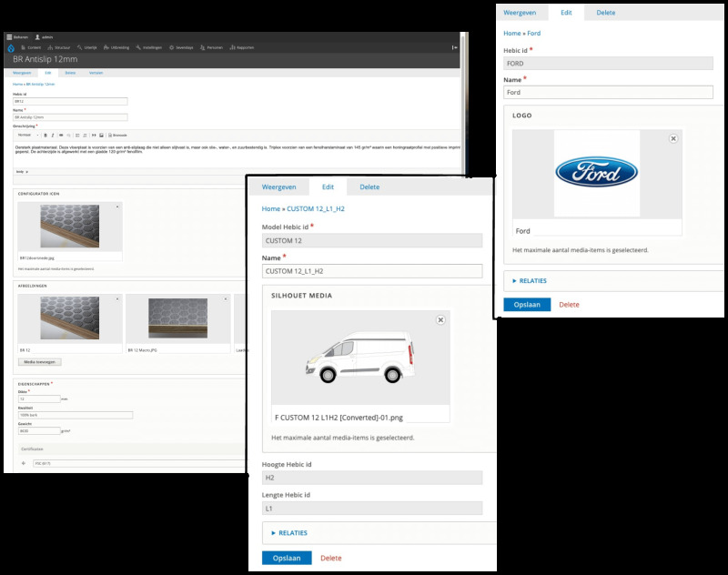Remove the Ford logo image
This screenshot has height=575, width=728.
[672, 138]
